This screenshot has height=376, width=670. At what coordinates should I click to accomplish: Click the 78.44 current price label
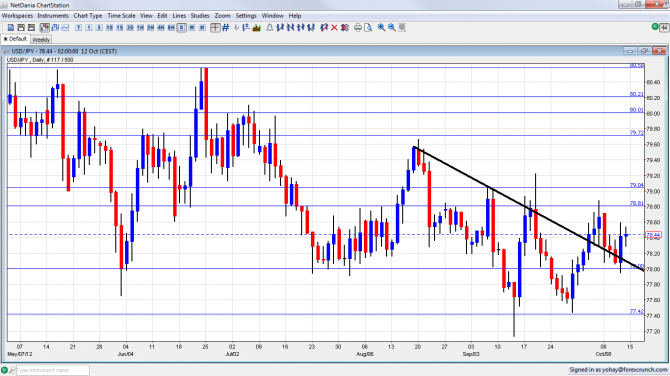pos(653,235)
